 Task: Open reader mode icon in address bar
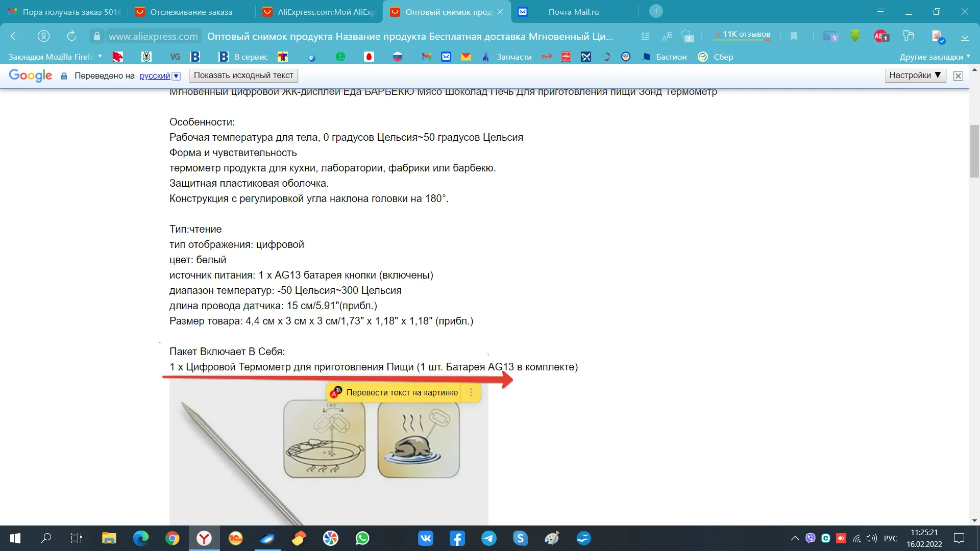tap(645, 36)
